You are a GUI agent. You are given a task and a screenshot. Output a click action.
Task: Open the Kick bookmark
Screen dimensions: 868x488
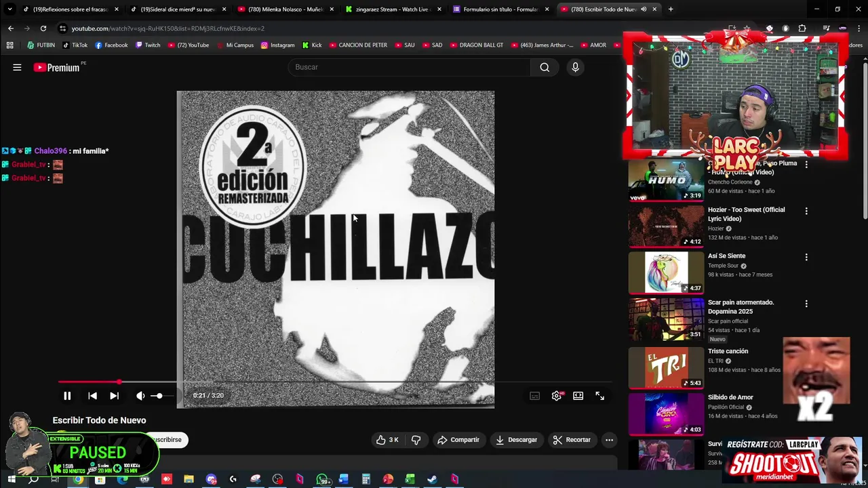pos(312,45)
